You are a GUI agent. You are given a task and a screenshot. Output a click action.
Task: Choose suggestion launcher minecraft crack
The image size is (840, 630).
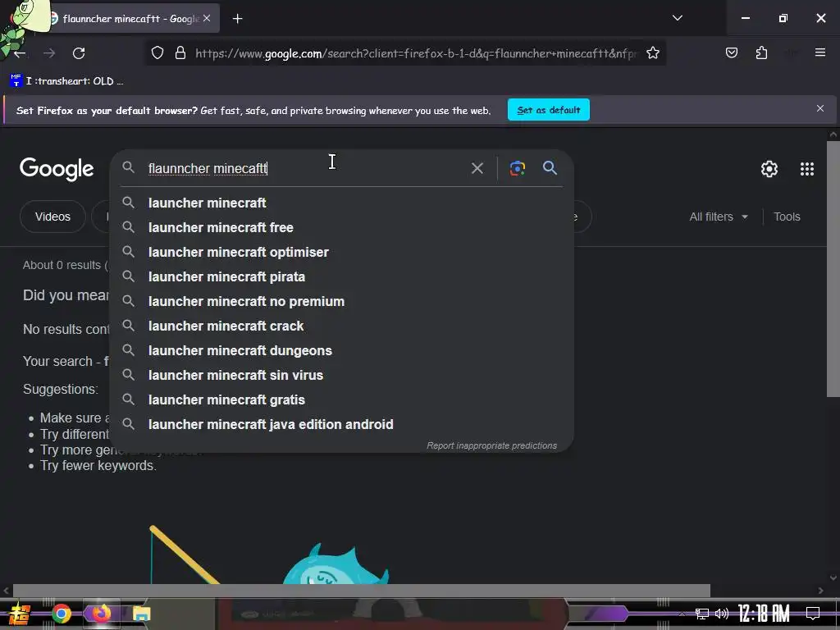pos(341,326)
